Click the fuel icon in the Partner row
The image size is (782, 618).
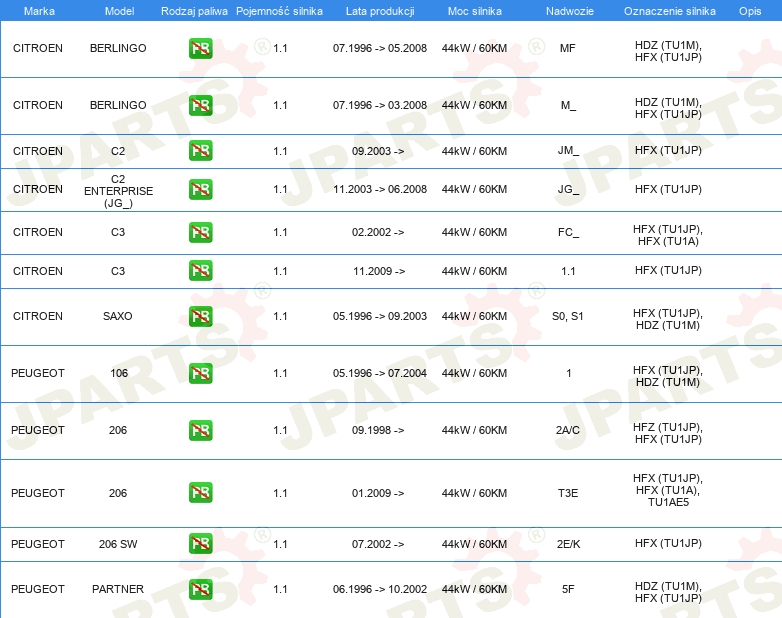(x=200, y=589)
